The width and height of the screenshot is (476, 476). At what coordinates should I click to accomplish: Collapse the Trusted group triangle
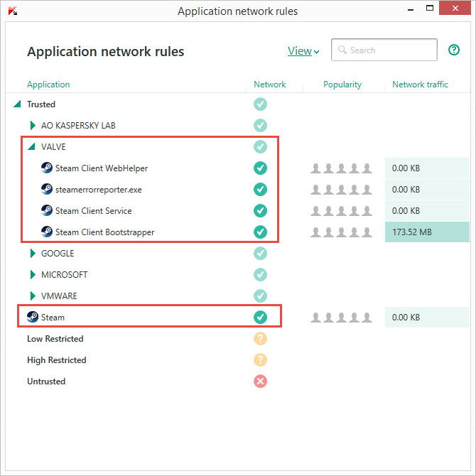(17, 104)
